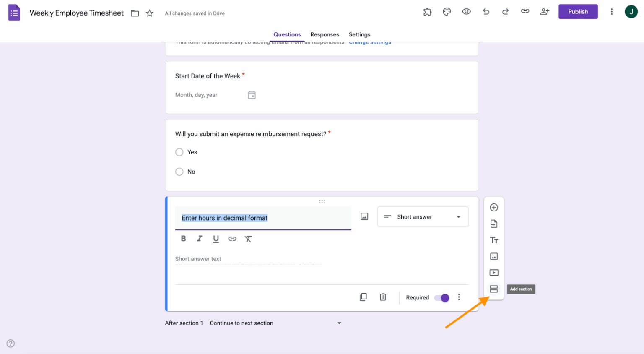
Task: Open the Short answer question type dropdown
Action: click(422, 216)
